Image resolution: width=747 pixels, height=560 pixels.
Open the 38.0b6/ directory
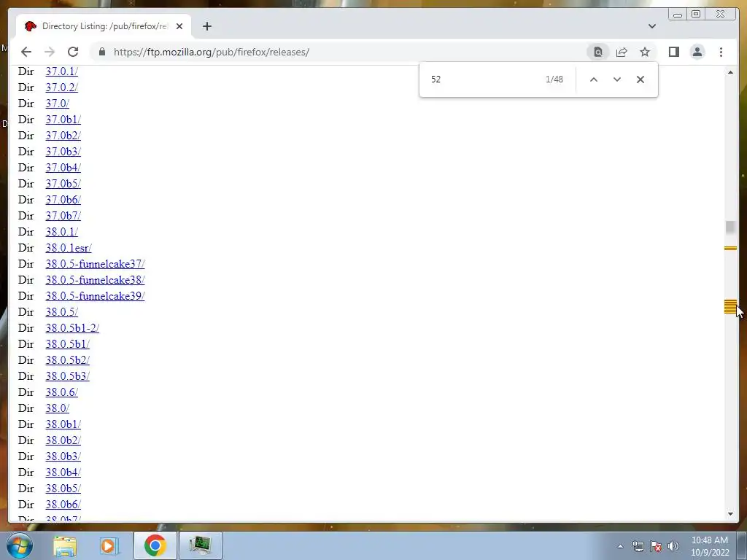click(63, 505)
